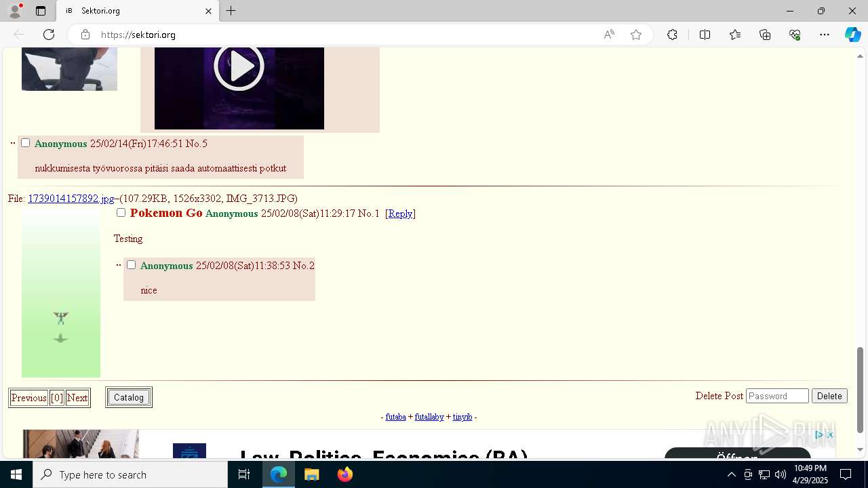Open volume control tray icon

click(x=781, y=474)
